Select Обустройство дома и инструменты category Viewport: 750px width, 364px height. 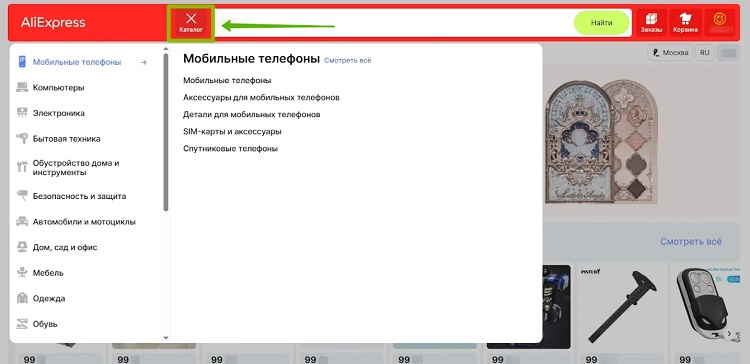76,167
